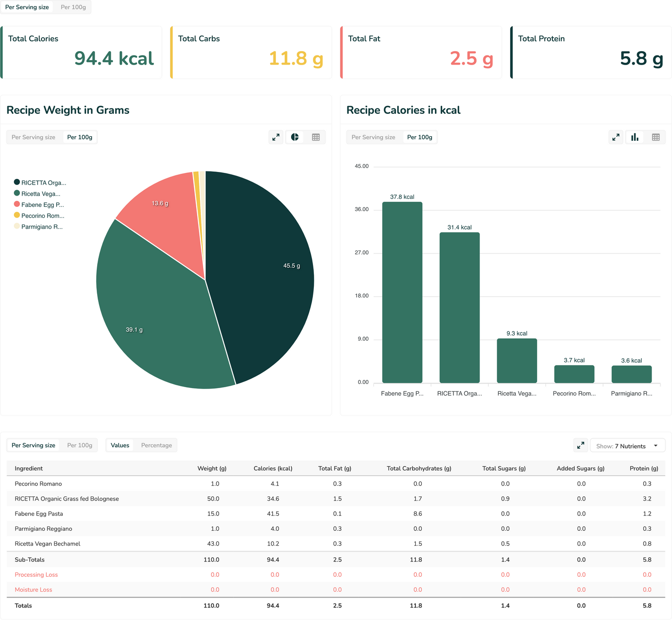Select top Per 100g tab
This screenshot has width=672, height=620.
(x=73, y=7)
